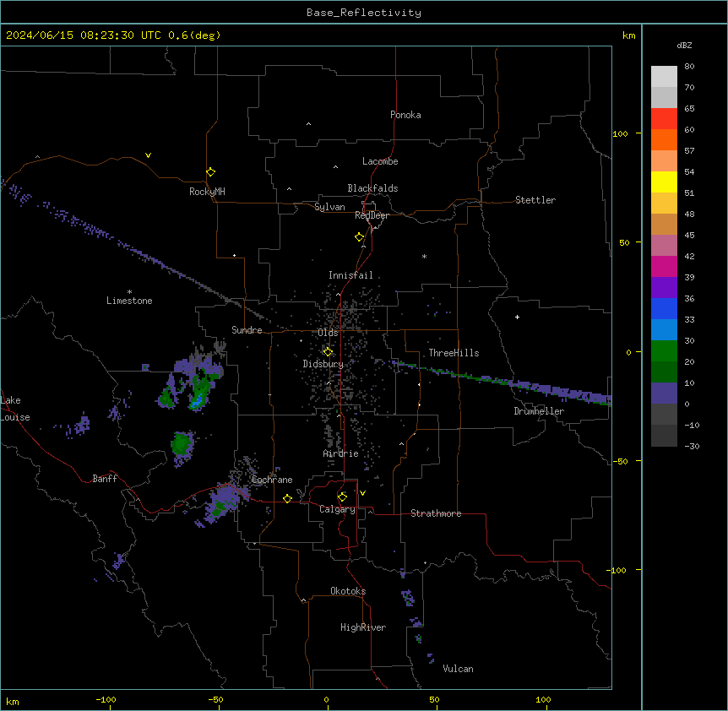The width and height of the screenshot is (728, 711).
Task: Select the purple 10 dBZ color swatch
Action: pyautogui.click(x=664, y=393)
